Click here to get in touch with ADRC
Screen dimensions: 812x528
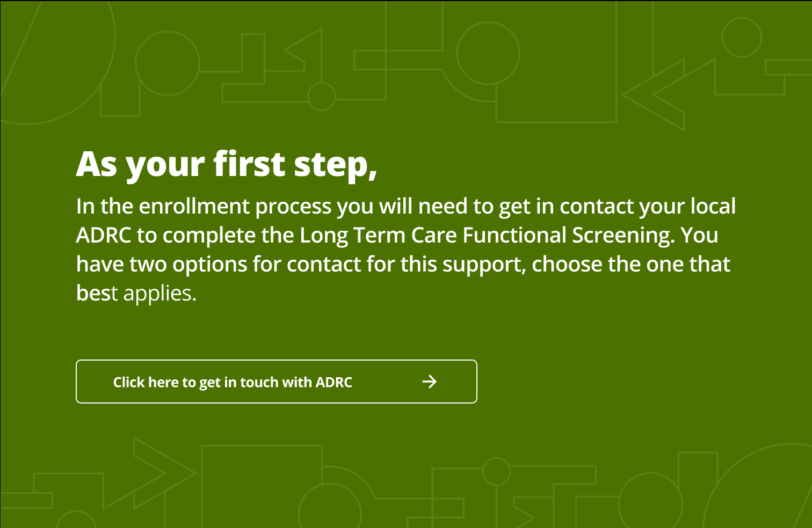click(x=277, y=382)
